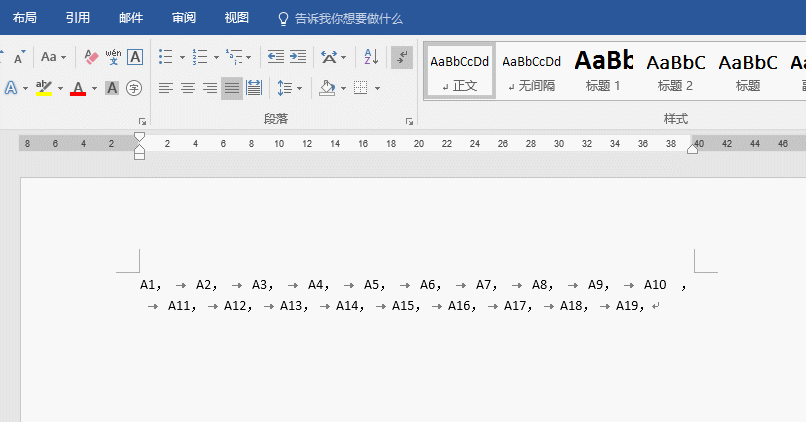
Task: Decrease the paragraph indent
Action: pos(275,57)
